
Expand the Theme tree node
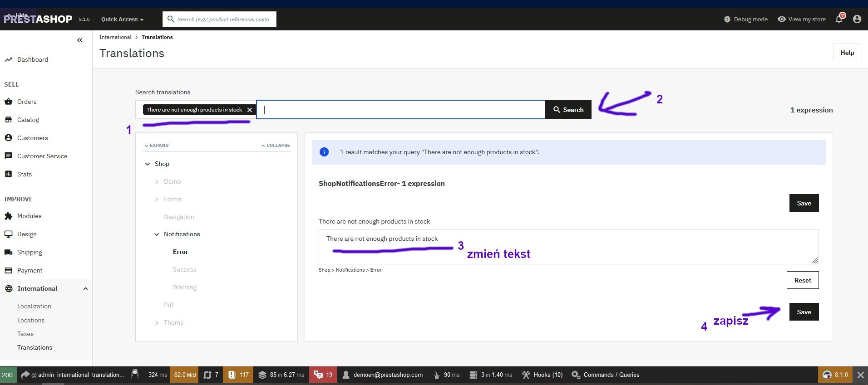[x=157, y=322]
